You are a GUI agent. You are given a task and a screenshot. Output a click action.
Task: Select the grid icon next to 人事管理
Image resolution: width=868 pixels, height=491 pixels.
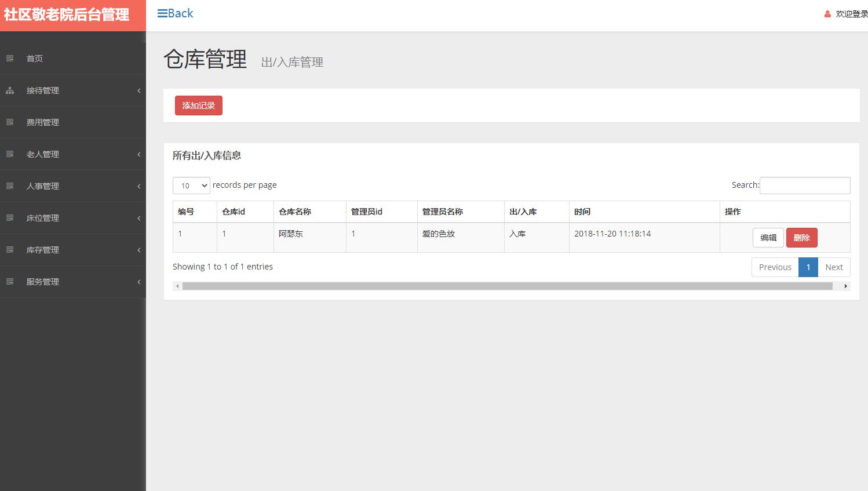pos(9,186)
